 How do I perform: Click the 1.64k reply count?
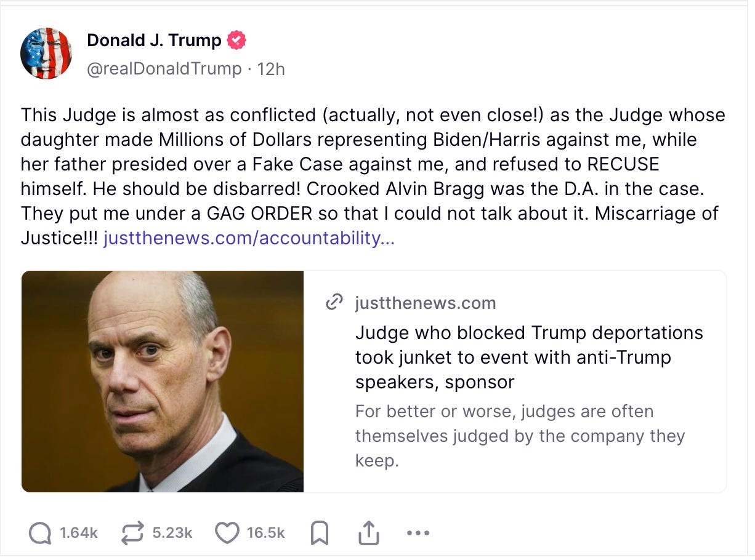pos(78,533)
